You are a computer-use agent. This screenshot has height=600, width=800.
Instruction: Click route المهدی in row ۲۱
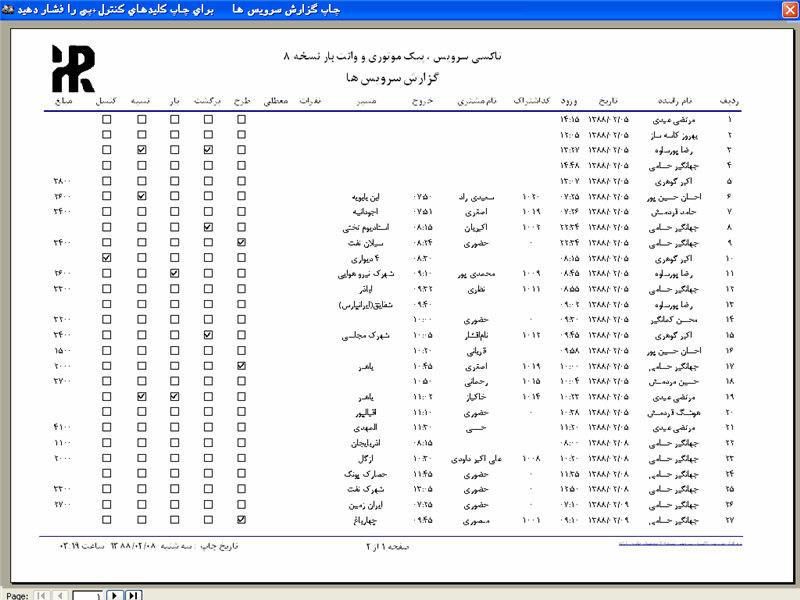point(366,428)
